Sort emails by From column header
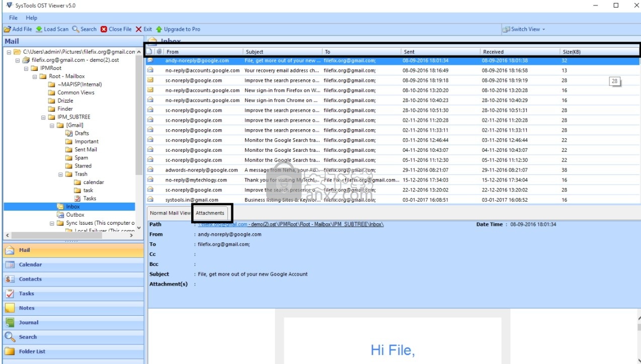 click(x=204, y=51)
